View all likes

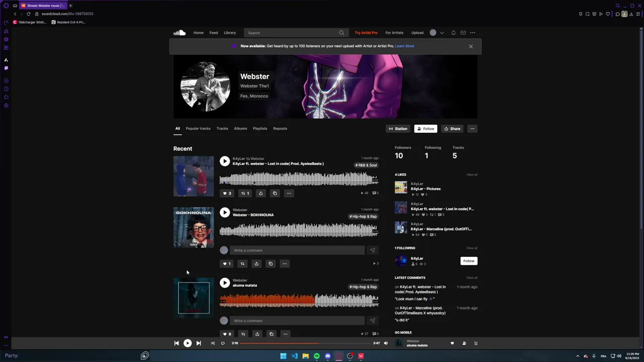pyautogui.click(x=472, y=174)
